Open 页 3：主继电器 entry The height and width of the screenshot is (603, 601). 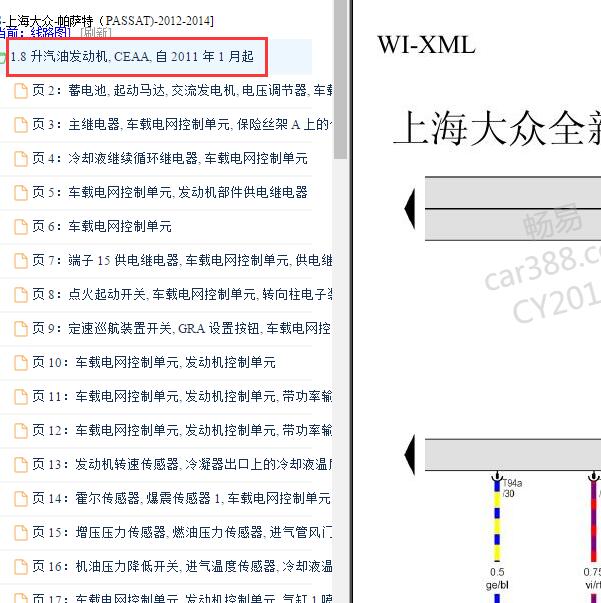pyautogui.click(x=182, y=125)
